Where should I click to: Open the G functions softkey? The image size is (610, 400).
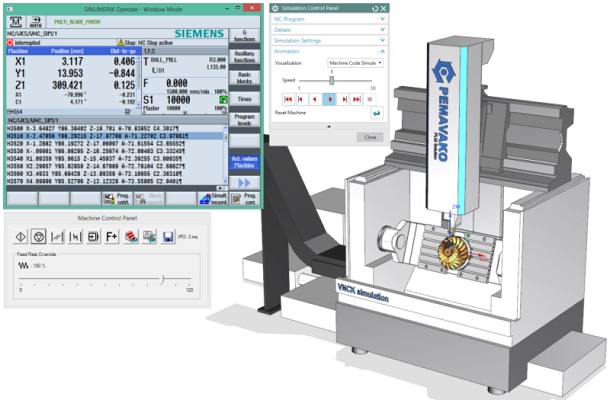click(244, 36)
